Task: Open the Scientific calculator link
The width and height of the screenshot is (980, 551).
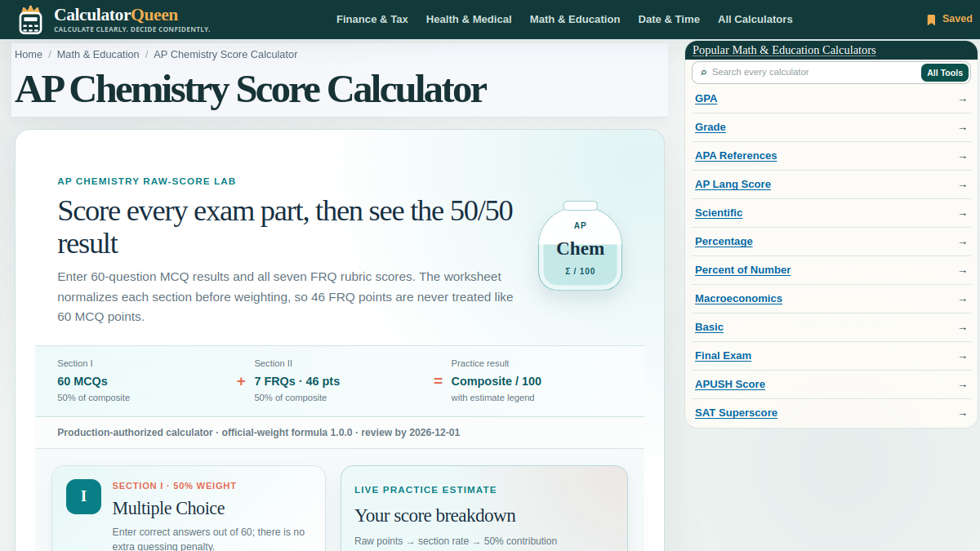Action: [x=719, y=213]
